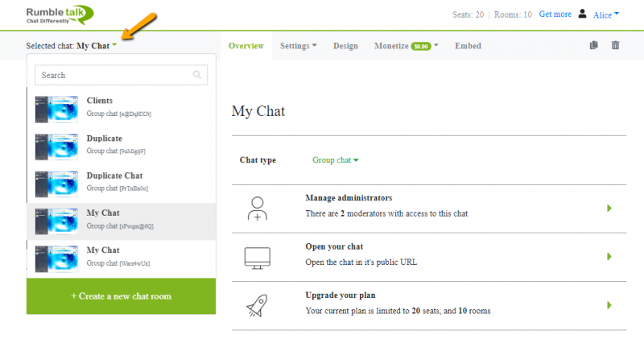Follow the Get more link
This screenshot has height=343, width=644.
(555, 14)
